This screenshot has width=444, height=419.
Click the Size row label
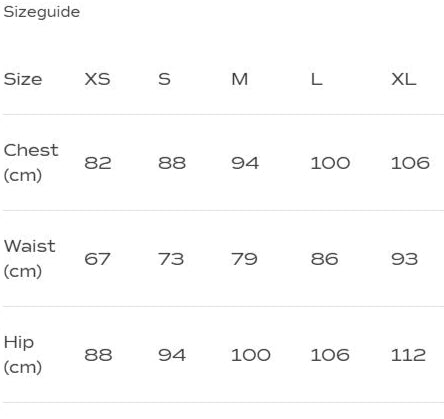point(23,79)
